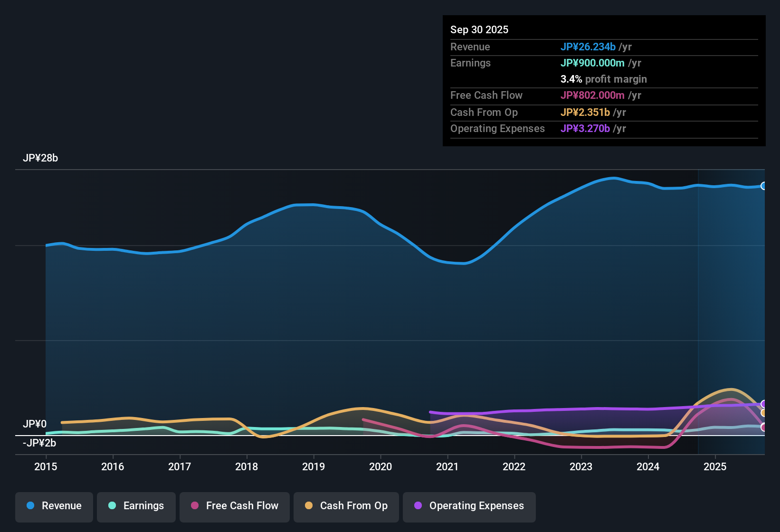This screenshot has height=532, width=780.
Task: Click the Free Cash Flow legend dot
Action: click(194, 506)
